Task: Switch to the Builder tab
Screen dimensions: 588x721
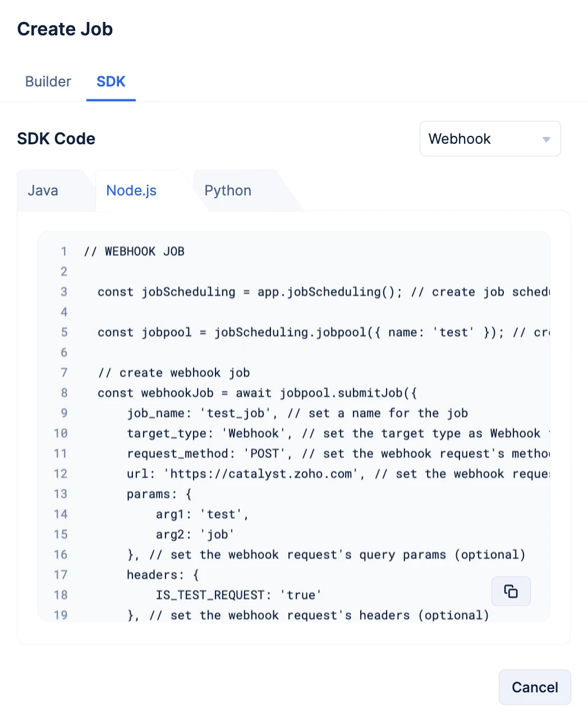Action: (x=48, y=82)
